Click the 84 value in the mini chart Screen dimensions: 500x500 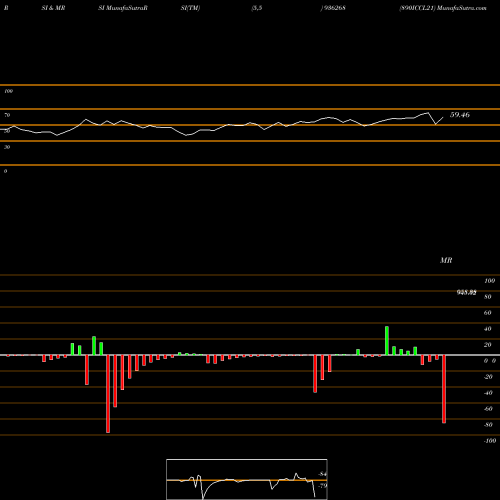point(322,474)
